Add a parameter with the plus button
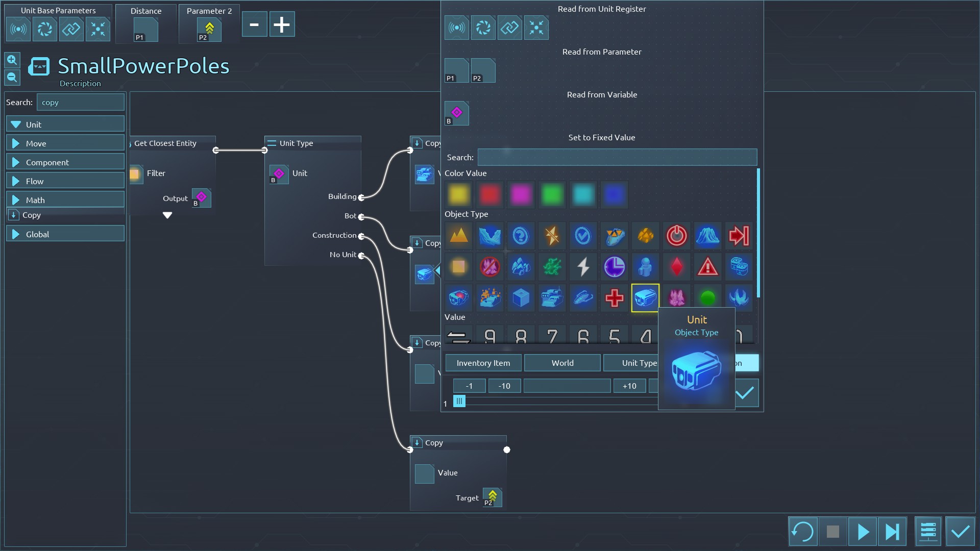 tap(281, 24)
